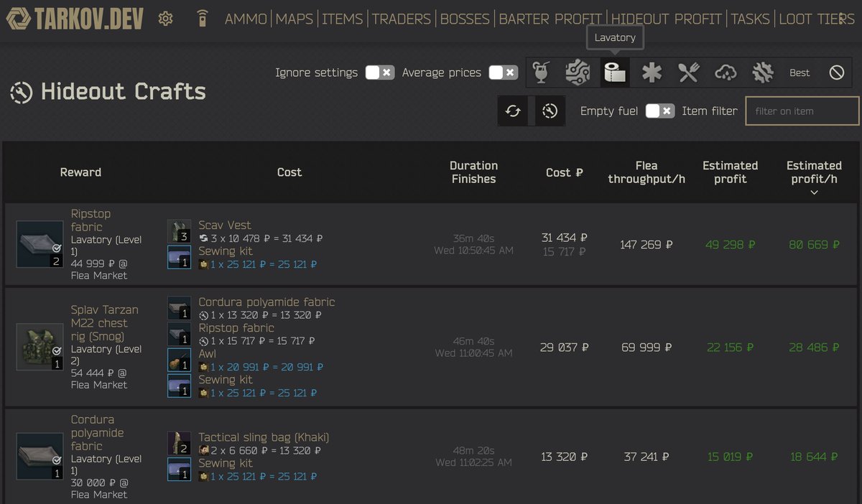862x504 pixels.
Task: Collapse the Estimated profit/h sort chevron
Action: pos(814,192)
